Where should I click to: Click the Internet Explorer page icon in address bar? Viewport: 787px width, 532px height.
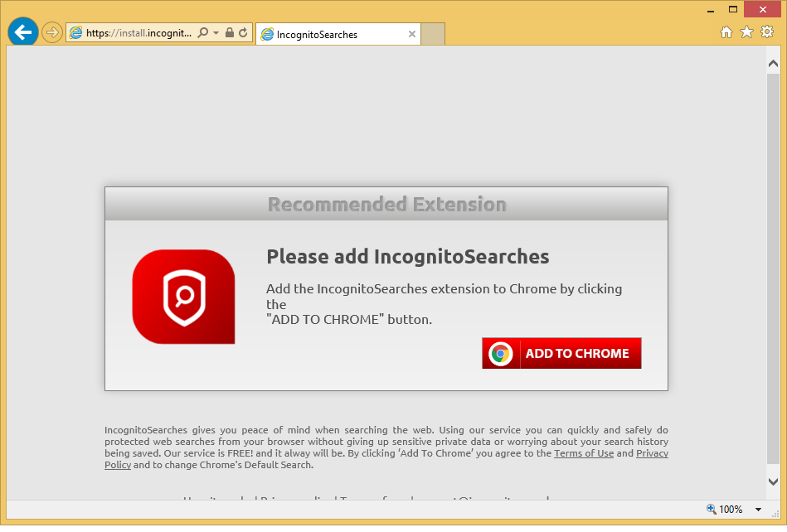pyautogui.click(x=75, y=33)
